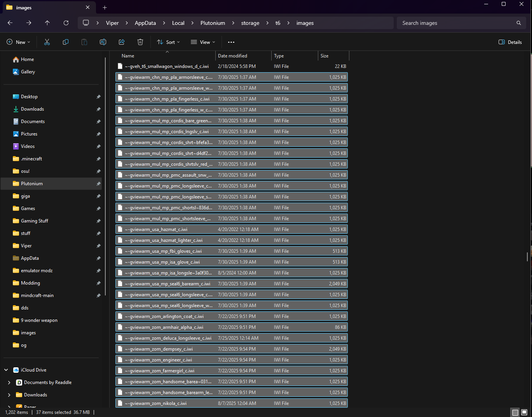Switch to large thumbnails view icon in status bar
This screenshot has width=532, height=417.
pos(524,412)
